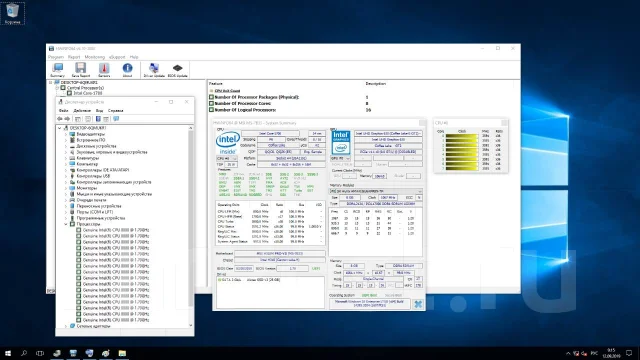
Task: Collapse the Процессоры node
Action: 66,224
